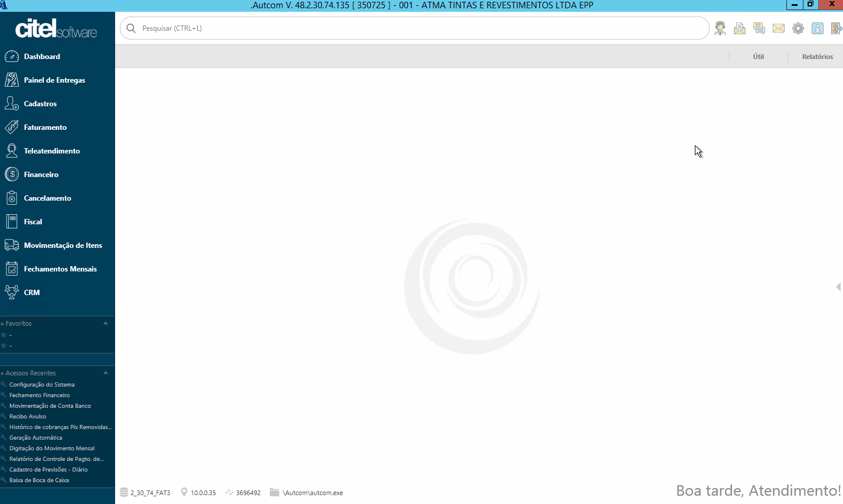Image resolution: width=843 pixels, height=504 pixels.
Task: Open recent item Geração Automática
Action: pos(35,437)
